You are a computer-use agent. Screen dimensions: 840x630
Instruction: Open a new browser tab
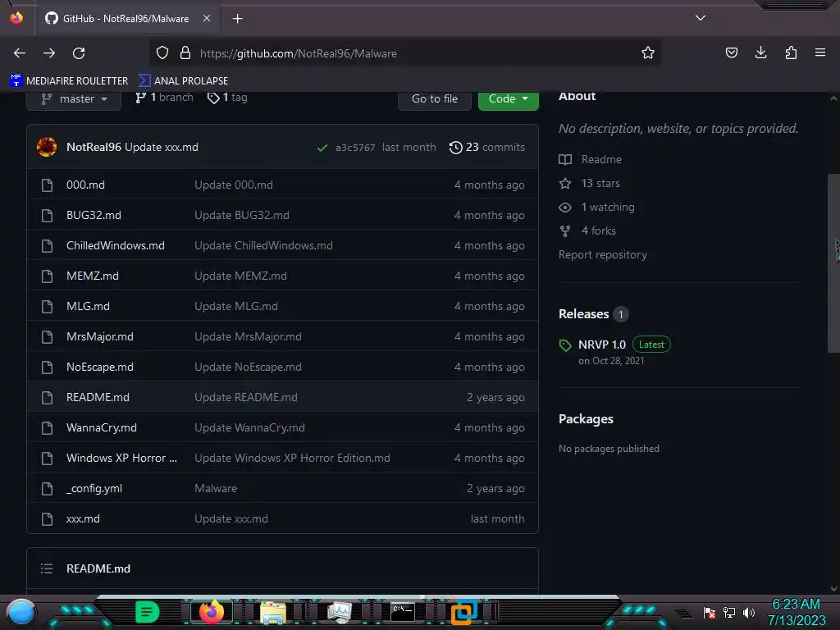point(237,19)
